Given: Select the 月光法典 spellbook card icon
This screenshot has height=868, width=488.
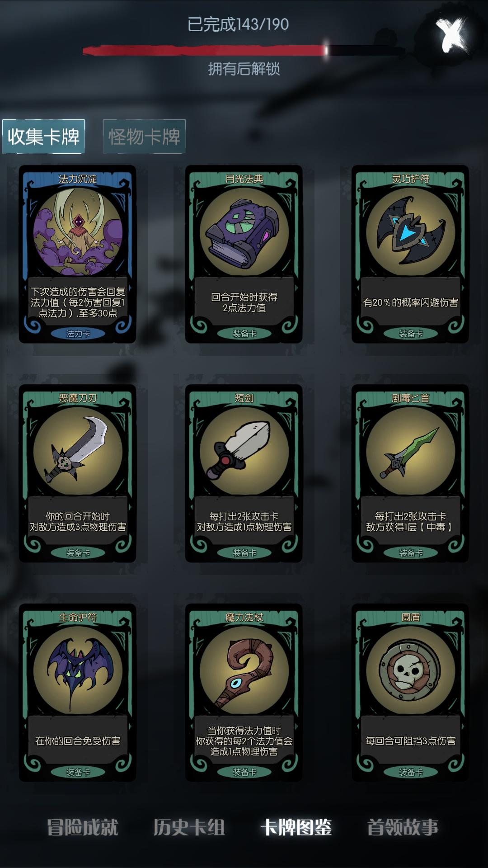Looking at the screenshot, I should coord(244,231).
